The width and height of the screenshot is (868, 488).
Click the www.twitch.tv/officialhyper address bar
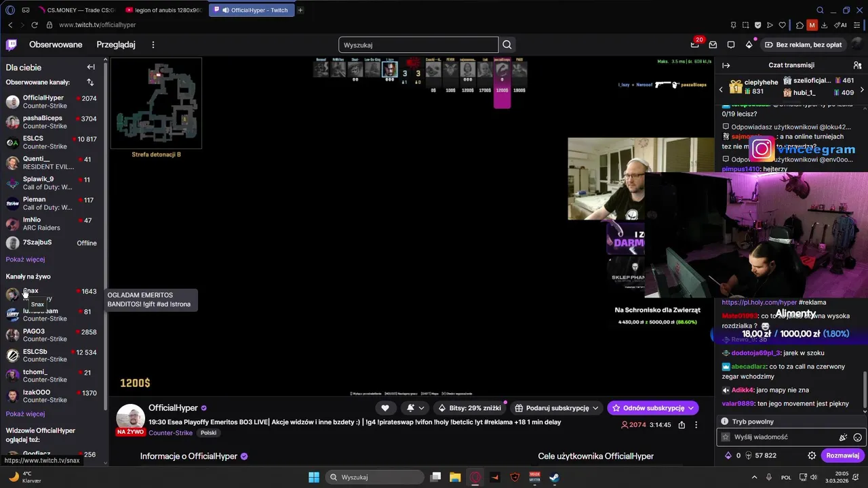pos(97,25)
